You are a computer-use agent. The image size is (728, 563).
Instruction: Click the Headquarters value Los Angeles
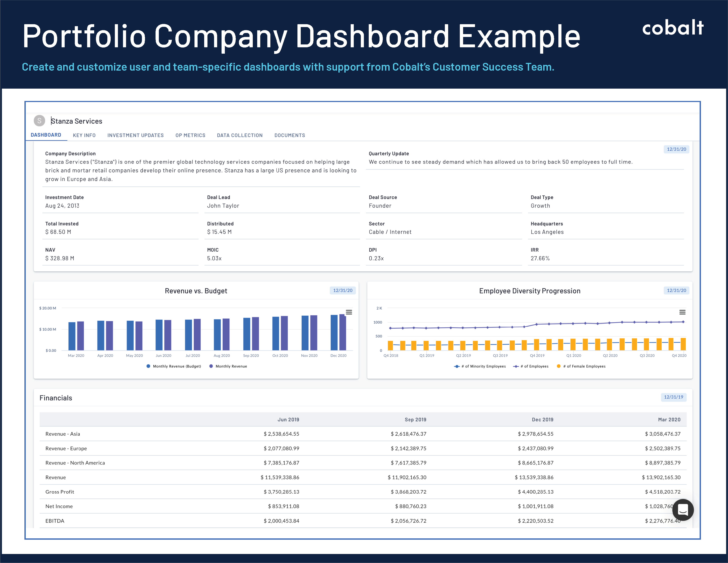click(547, 232)
